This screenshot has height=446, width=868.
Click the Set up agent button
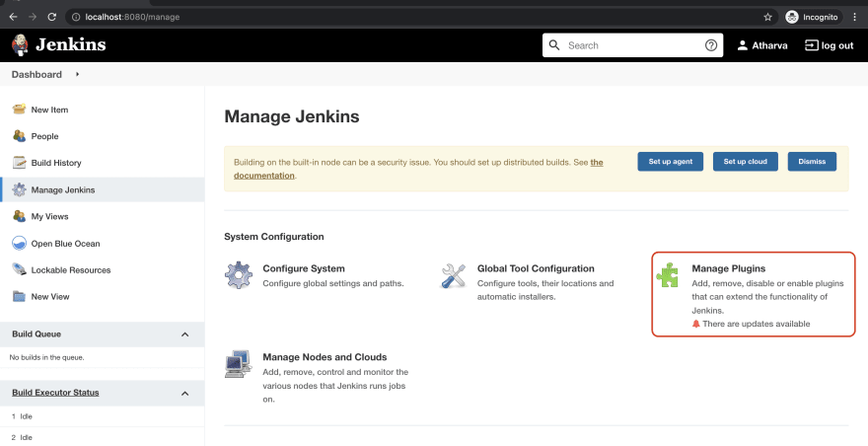pyautogui.click(x=671, y=161)
